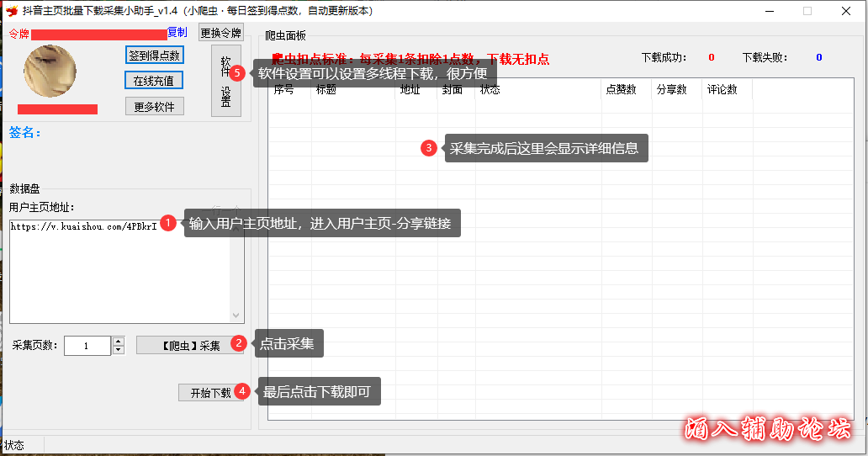Viewport: 868px width, 456px height.
Task: Focus the 采集页数 number field
Action: point(86,346)
